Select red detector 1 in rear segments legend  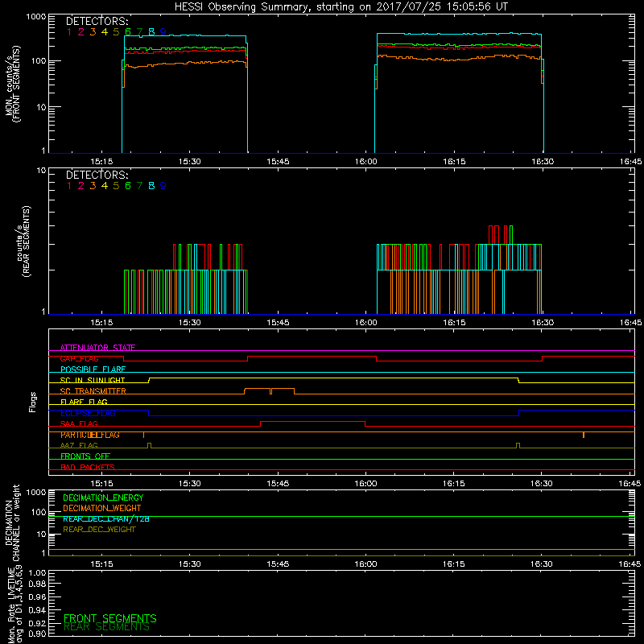(69, 186)
